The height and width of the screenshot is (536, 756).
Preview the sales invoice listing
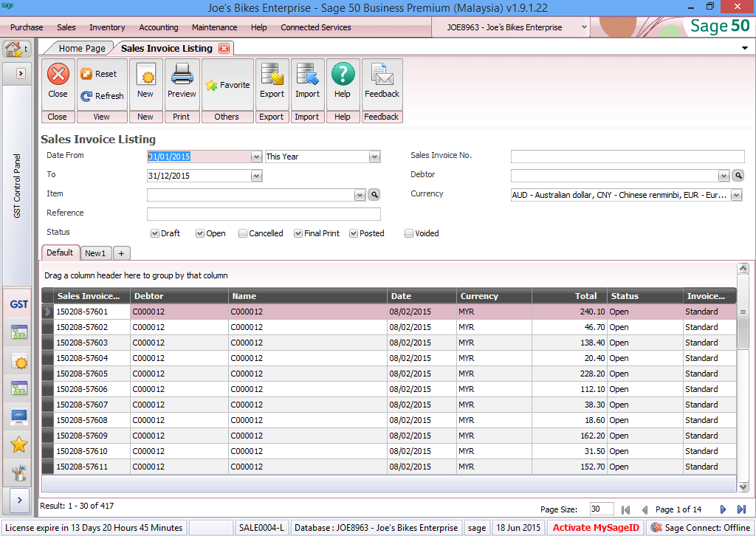coord(182,83)
